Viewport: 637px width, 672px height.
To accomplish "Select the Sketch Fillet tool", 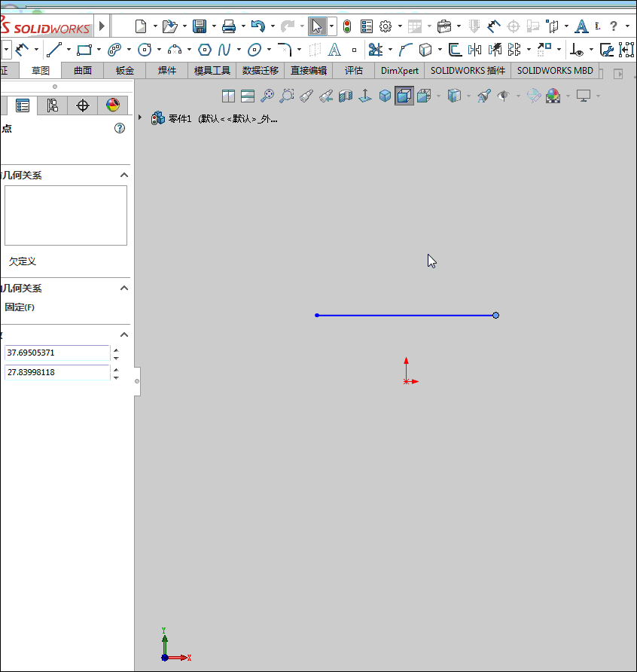I will 285,50.
